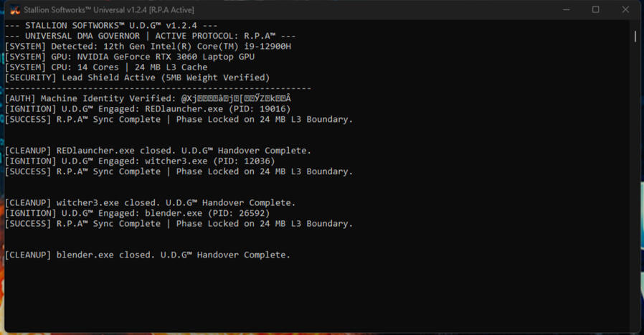Click the line 'UNIVERSAL DMA GOVERNOR | ACTIVE PROTOCOL'
Screen dimensions: 644x335
[x=150, y=36]
